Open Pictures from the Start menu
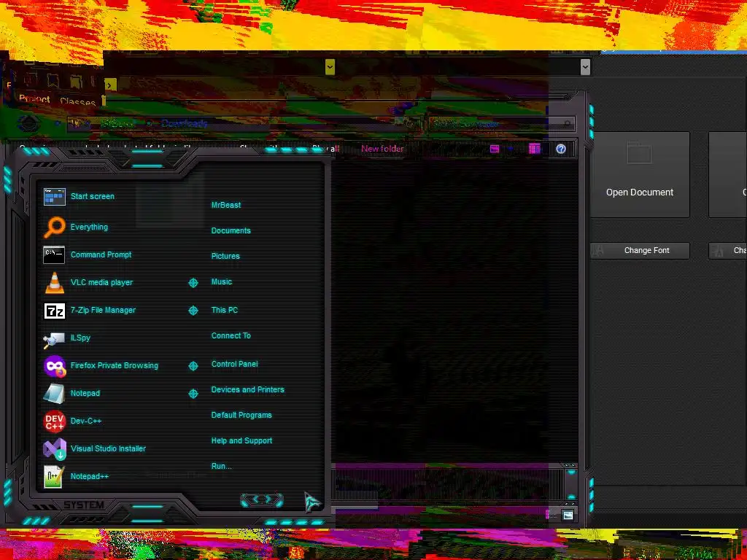This screenshot has width=747, height=560. click(225, 256)
